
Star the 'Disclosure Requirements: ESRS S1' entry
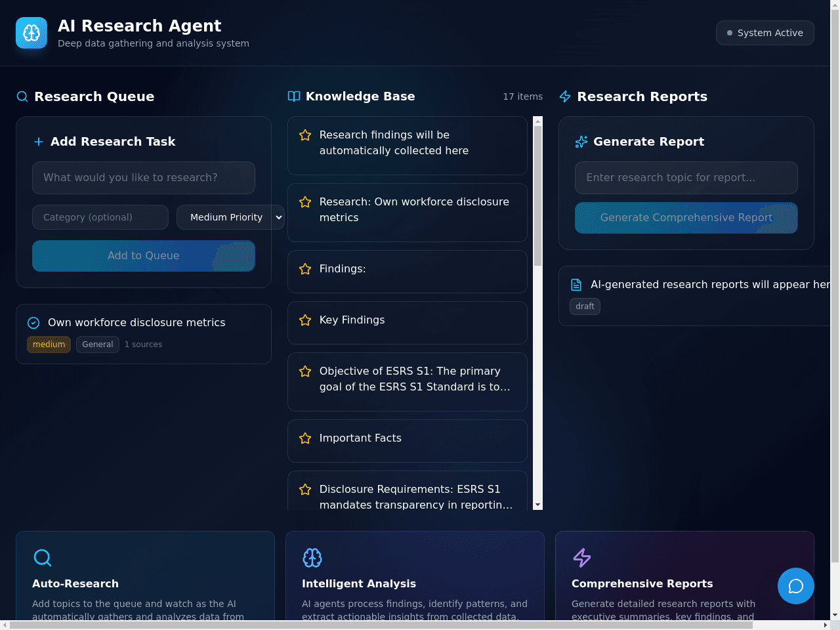tap(305, 490)
